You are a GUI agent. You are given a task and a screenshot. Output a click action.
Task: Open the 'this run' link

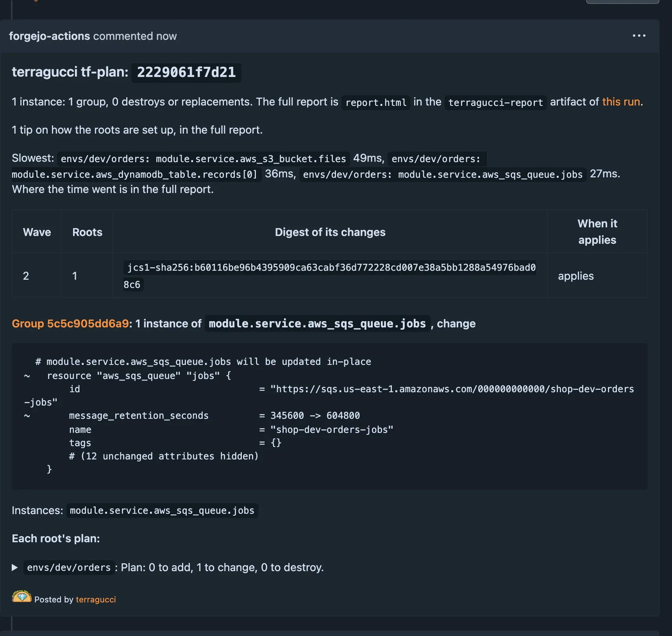tap(621, 102)
